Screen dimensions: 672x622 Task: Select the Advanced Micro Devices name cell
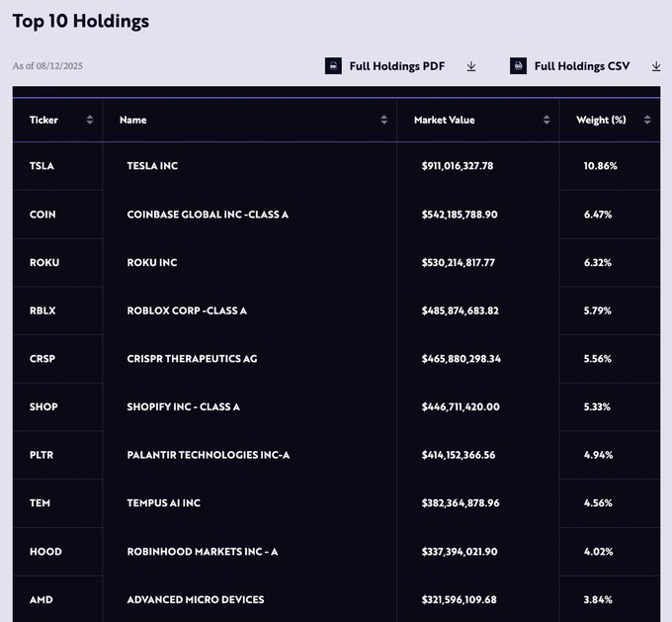[x=196, y=599]
